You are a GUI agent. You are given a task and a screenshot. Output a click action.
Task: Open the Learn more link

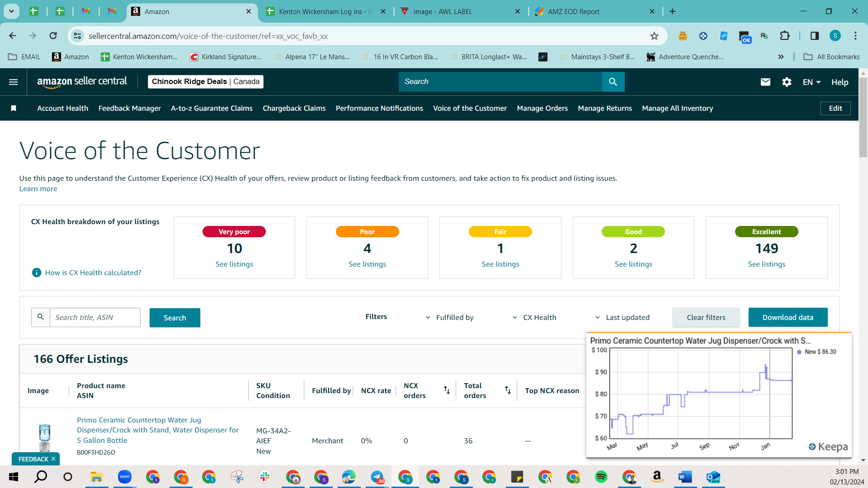pos(38,189)
